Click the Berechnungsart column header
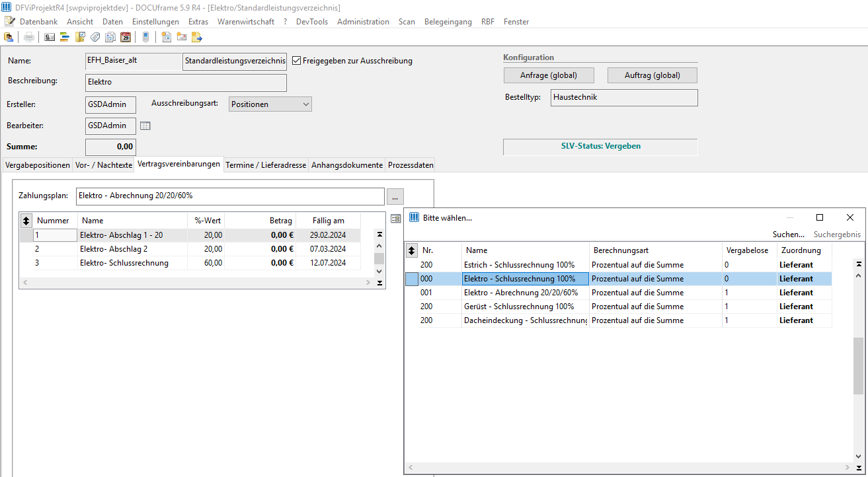The width and height of the screenshot is (868, 477). [x=655, y=250]
